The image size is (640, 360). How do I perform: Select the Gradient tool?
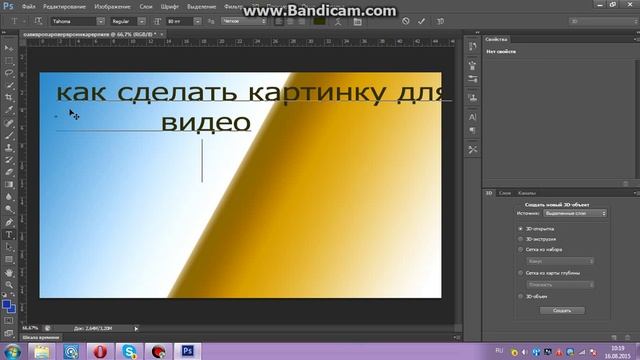click(x=9, y=184)
